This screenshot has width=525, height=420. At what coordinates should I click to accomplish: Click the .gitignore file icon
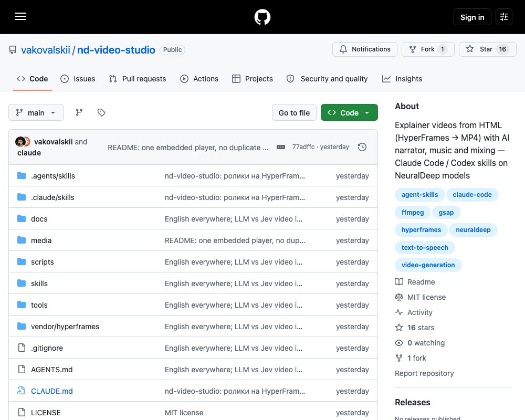22,348
